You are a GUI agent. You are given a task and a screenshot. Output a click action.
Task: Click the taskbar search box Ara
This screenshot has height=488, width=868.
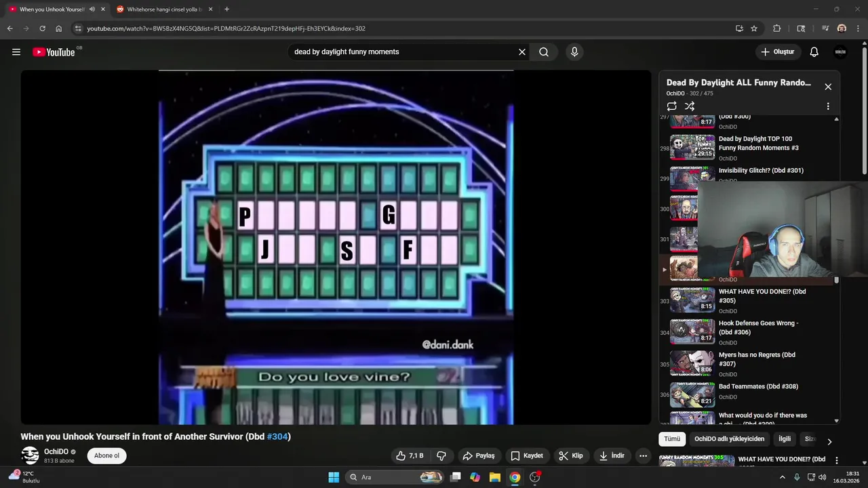(x=396, y=477)
